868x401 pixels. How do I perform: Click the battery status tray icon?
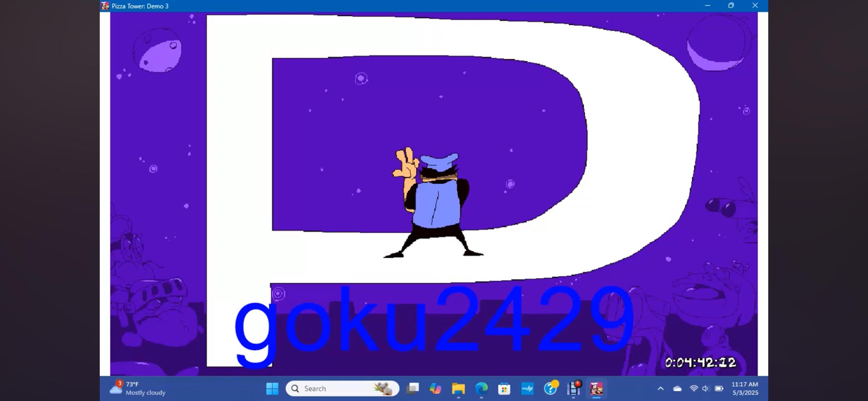pyautogui.click(x=719, y=388)
